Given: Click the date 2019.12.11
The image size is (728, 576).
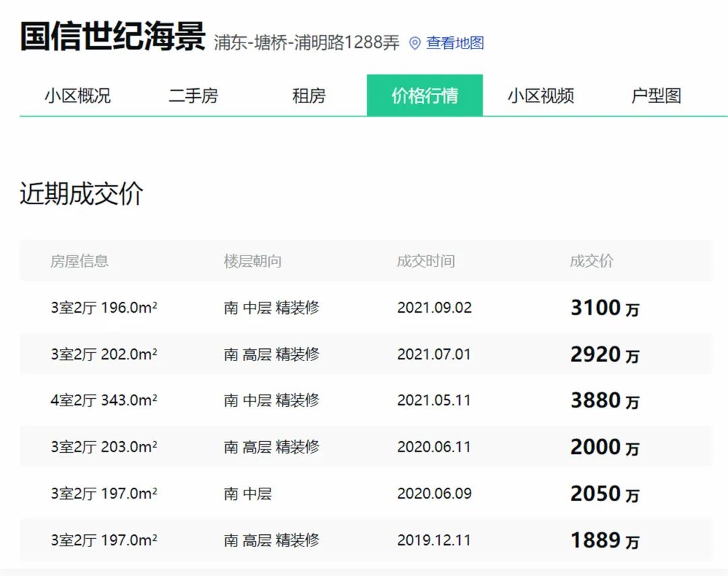Looking at the screenshot, I should click(434, 540).
